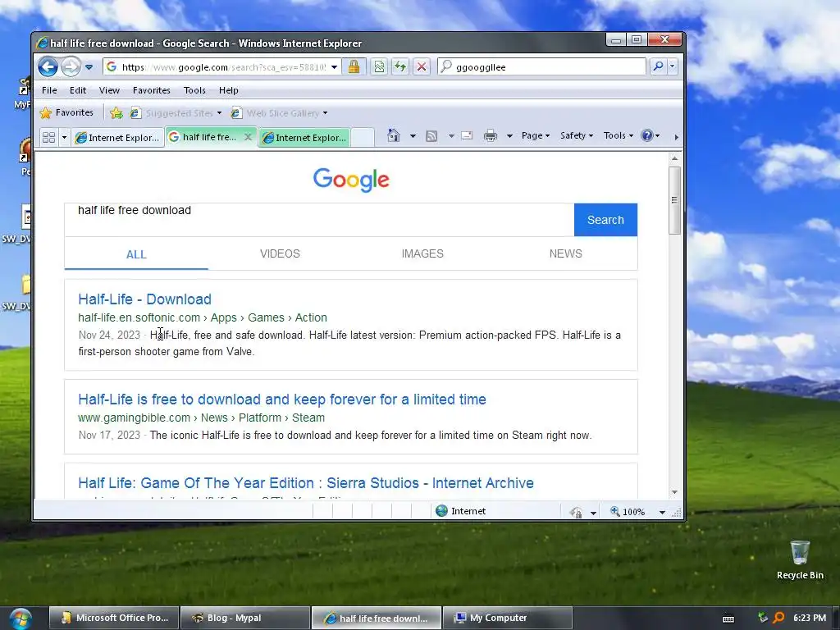Click the Print icon
The height and width of the screenshot is (630, 840).
click(491, 135)
